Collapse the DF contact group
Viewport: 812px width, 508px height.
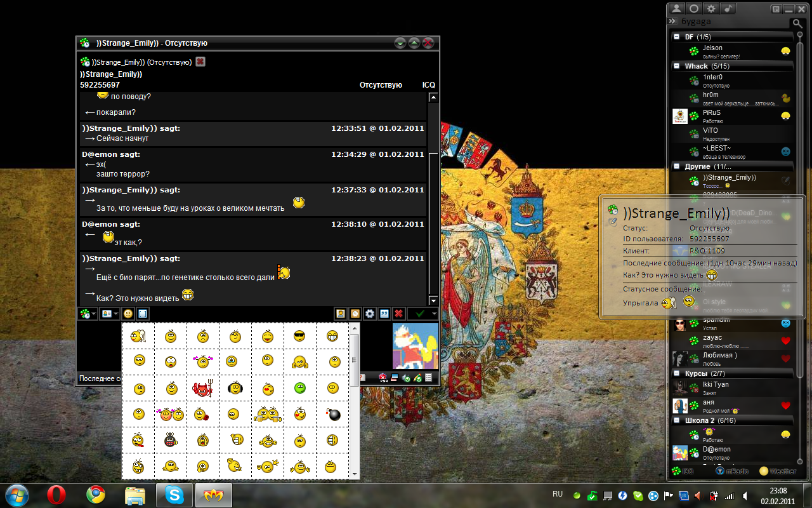pos(677,37)
